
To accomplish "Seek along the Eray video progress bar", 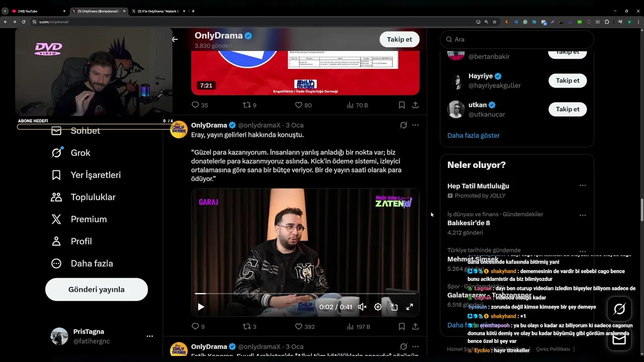I will pos(305,294).
